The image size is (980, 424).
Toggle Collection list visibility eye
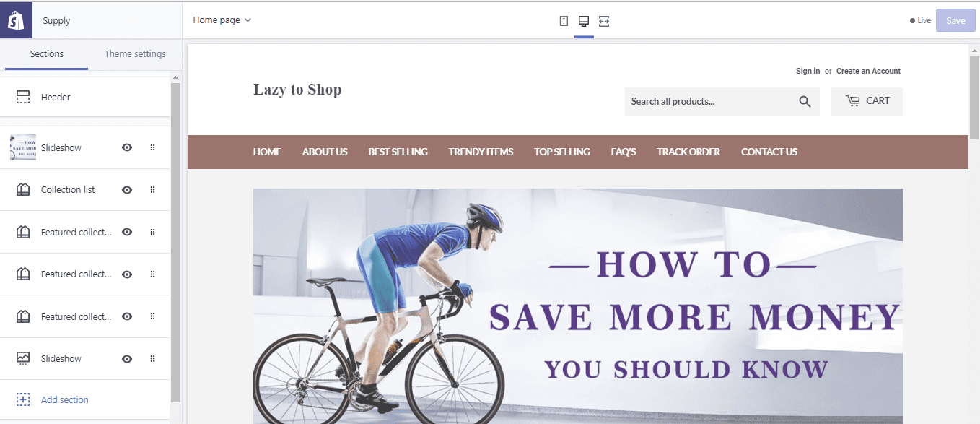point(127,190)
